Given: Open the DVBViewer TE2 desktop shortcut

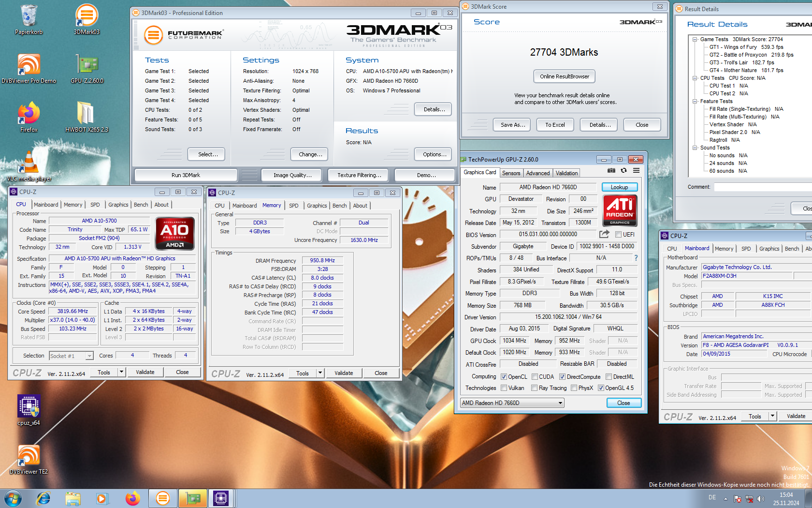Looking at the screenshot, I should [29, 459].
